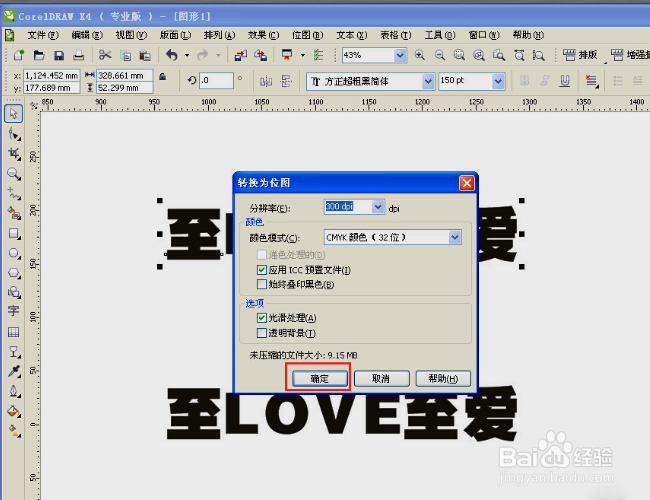This screenshot has height=500, width=650.
Task: Click the Export icon
Action: (260, 55)
